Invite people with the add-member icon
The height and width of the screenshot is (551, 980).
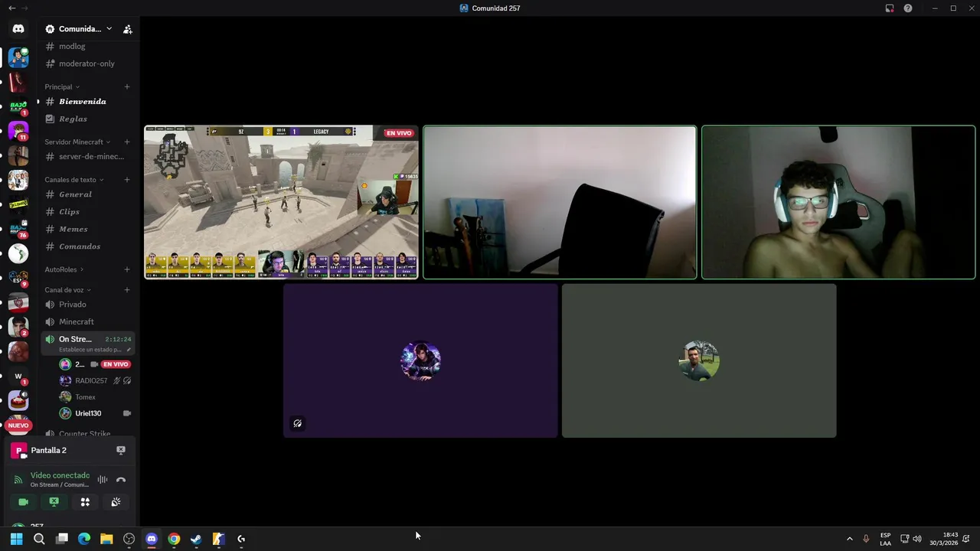(x=128, y=29)
